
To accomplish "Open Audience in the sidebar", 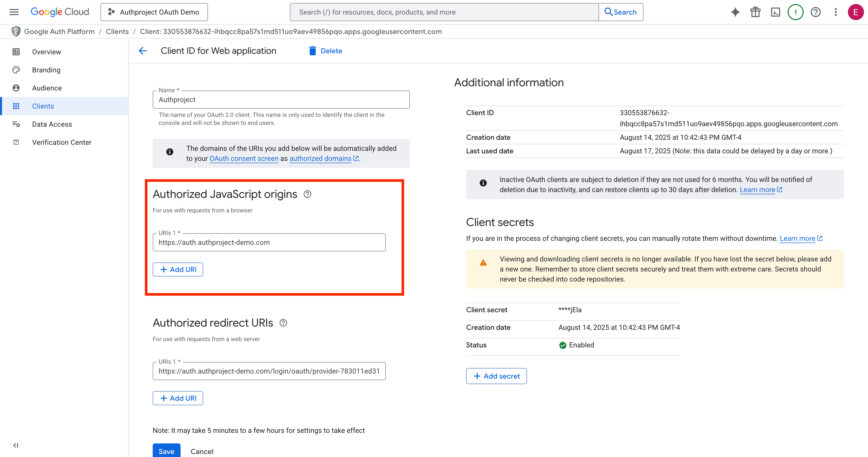I will click(x=64, y=88).
